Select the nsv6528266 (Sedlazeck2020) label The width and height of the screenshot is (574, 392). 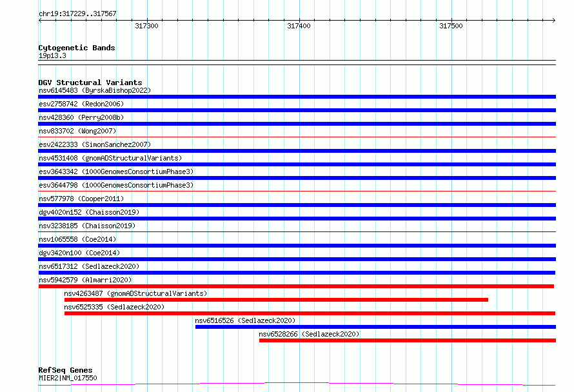point(309,334)
